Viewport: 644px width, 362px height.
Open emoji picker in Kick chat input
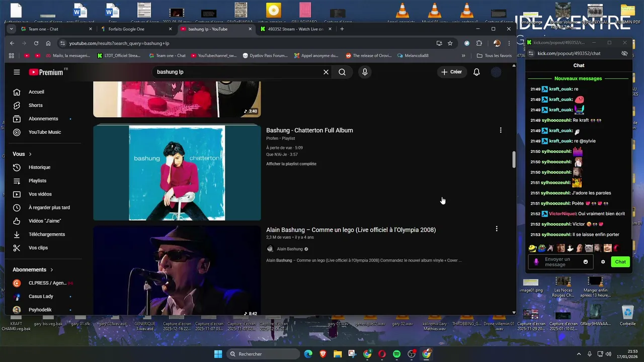pos(586,262)
